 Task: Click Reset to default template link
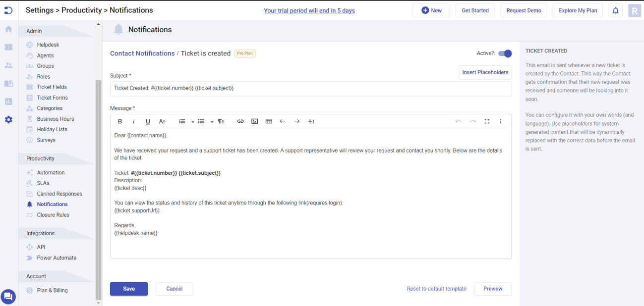click(436, 289)
